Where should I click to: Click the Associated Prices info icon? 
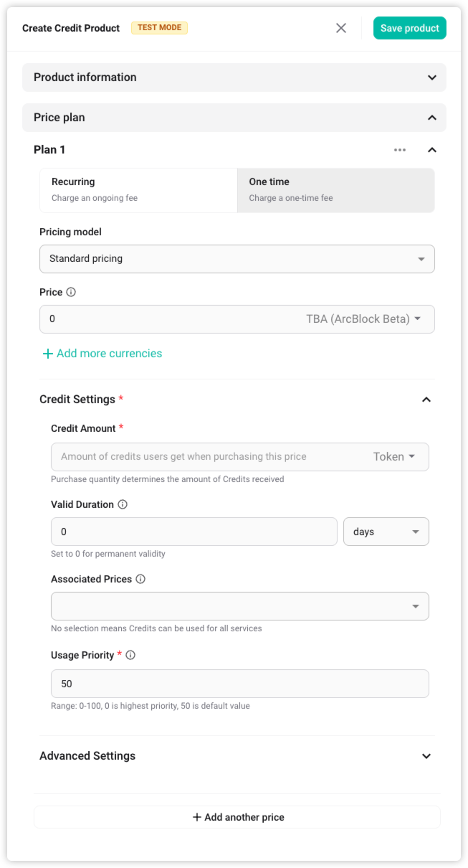tap(140, 579)
